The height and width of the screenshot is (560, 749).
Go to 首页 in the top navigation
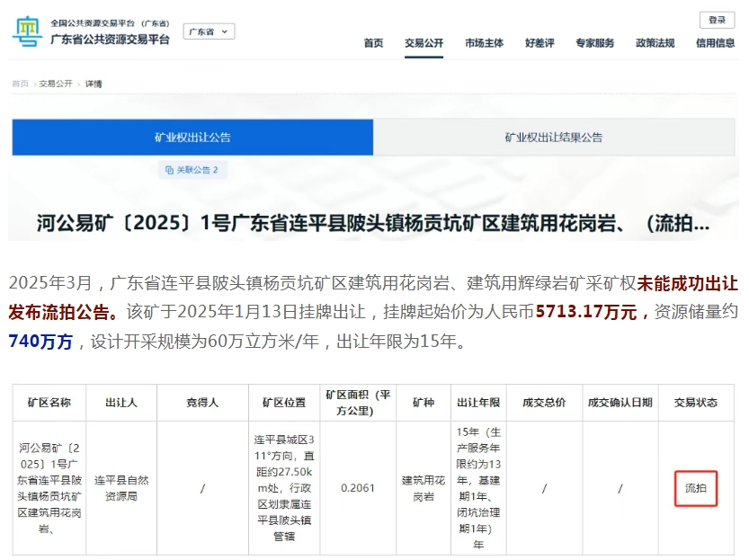(x=373, y=43)
